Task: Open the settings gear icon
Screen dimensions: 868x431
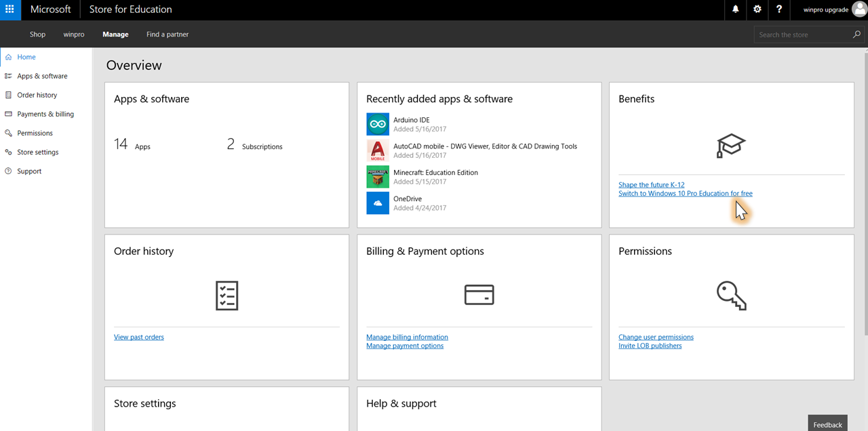Action: pyautogui.click(x=757, y=9)
